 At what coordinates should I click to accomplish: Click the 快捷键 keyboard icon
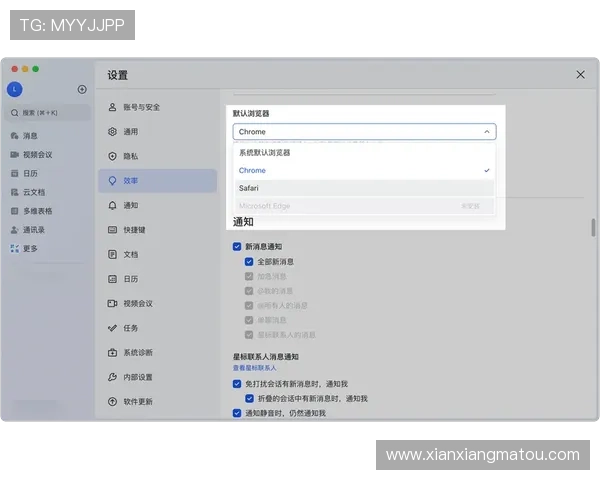click(112, 230)
